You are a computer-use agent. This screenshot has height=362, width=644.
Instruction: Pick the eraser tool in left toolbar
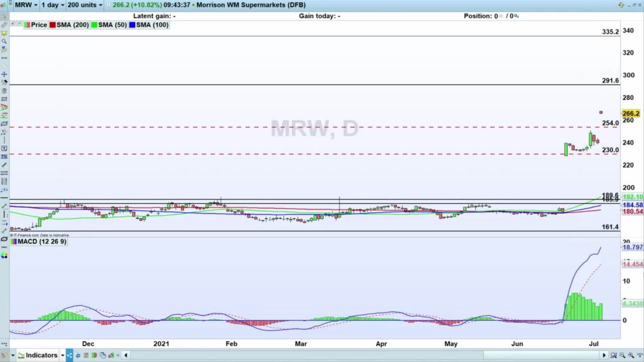(x=4, y=82)
